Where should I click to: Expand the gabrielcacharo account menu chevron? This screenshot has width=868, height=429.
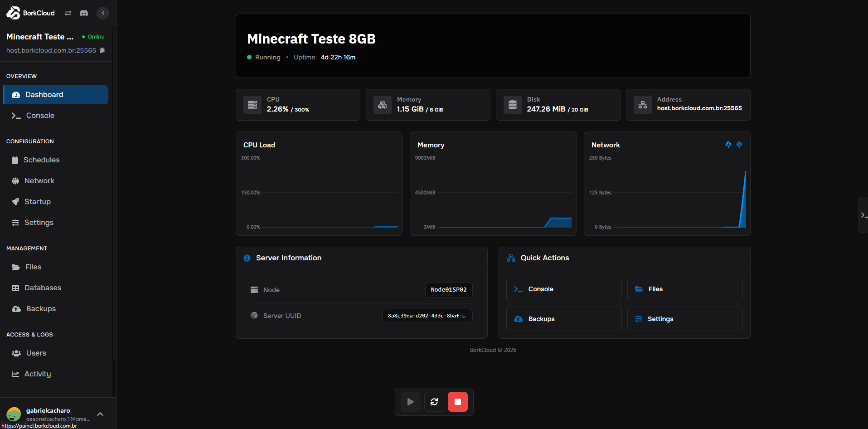pyautogui.click(x=100, y=414)
